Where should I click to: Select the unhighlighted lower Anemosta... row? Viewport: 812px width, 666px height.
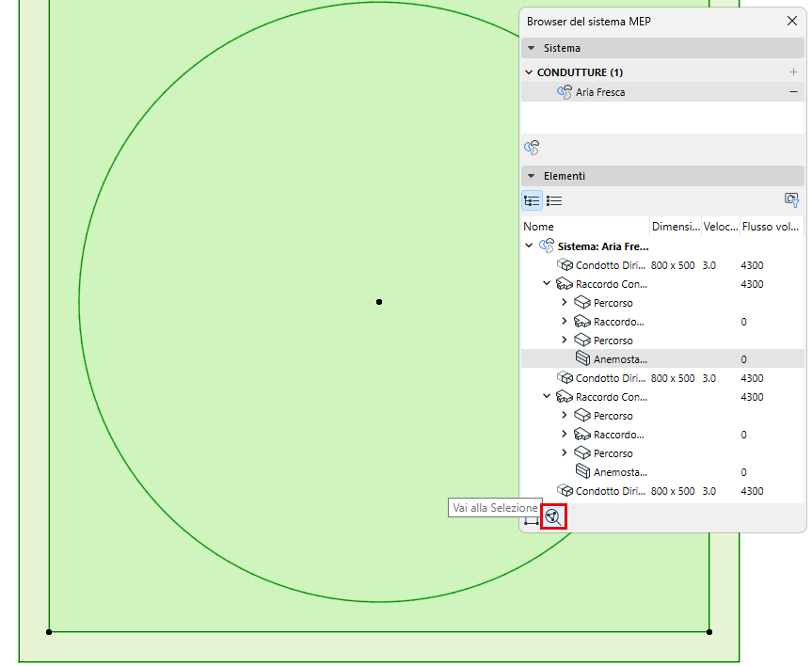coord(662,472)
